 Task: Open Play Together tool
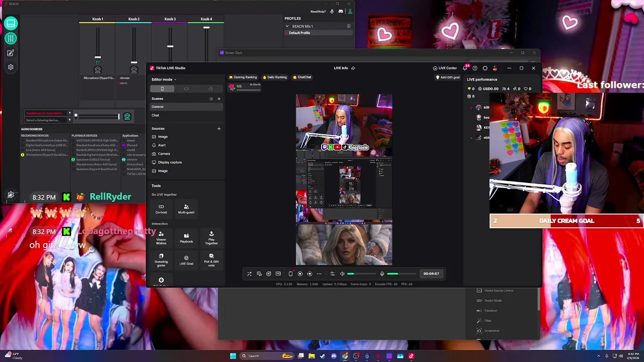[211, 238]
